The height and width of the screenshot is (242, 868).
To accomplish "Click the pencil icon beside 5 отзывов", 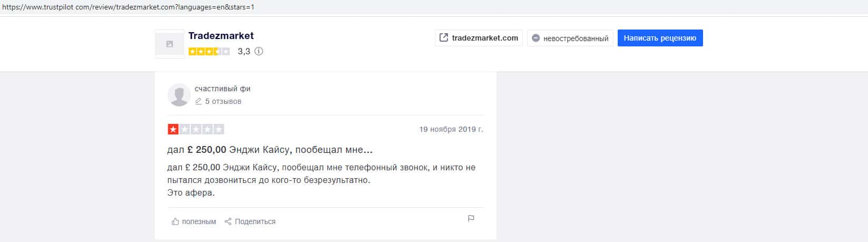I will coord(198,101).
